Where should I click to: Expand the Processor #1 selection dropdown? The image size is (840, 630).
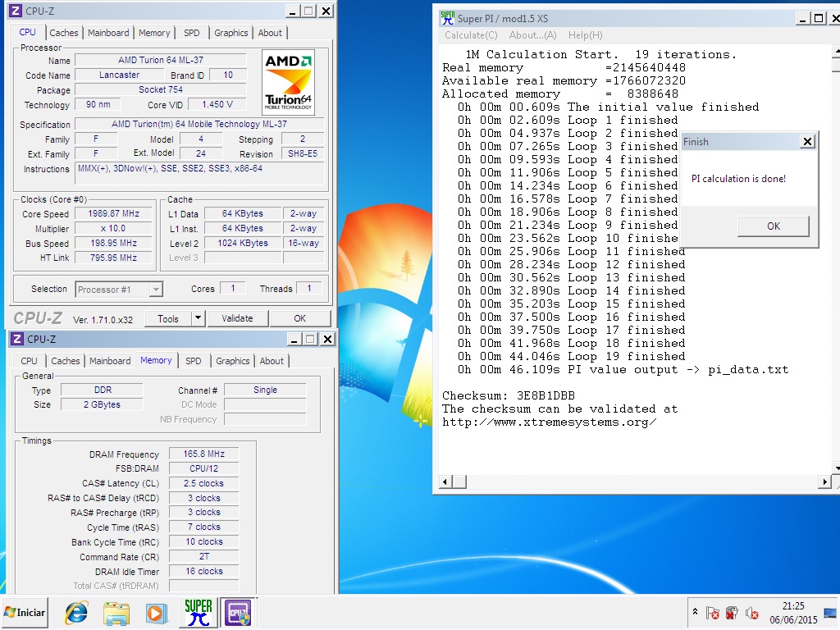155,290
